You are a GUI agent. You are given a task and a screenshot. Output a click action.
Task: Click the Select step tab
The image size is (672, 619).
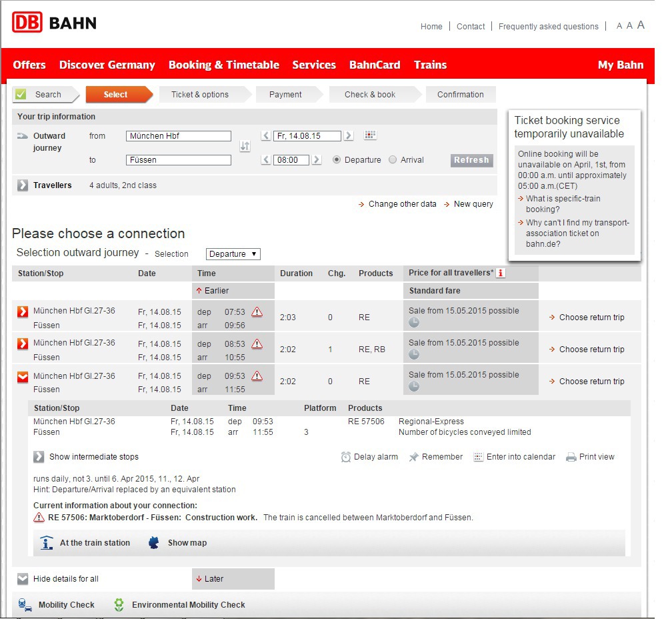tap(119, 95)
